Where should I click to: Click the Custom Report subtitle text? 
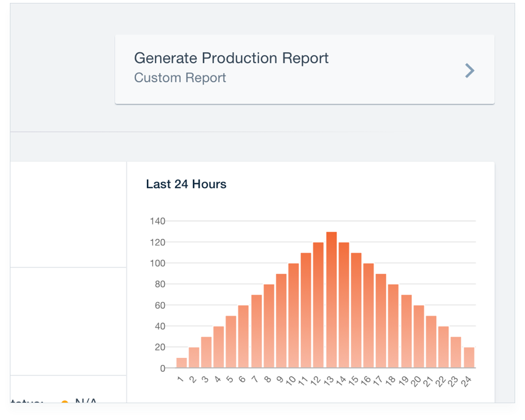coord(180,78)
